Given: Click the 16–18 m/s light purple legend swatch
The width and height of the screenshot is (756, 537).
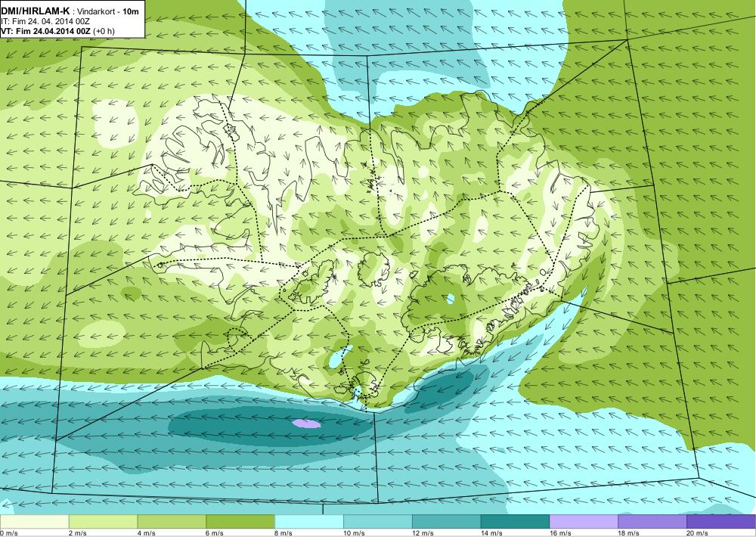Looking at the screenshot, I should click(x=584, y=522).
